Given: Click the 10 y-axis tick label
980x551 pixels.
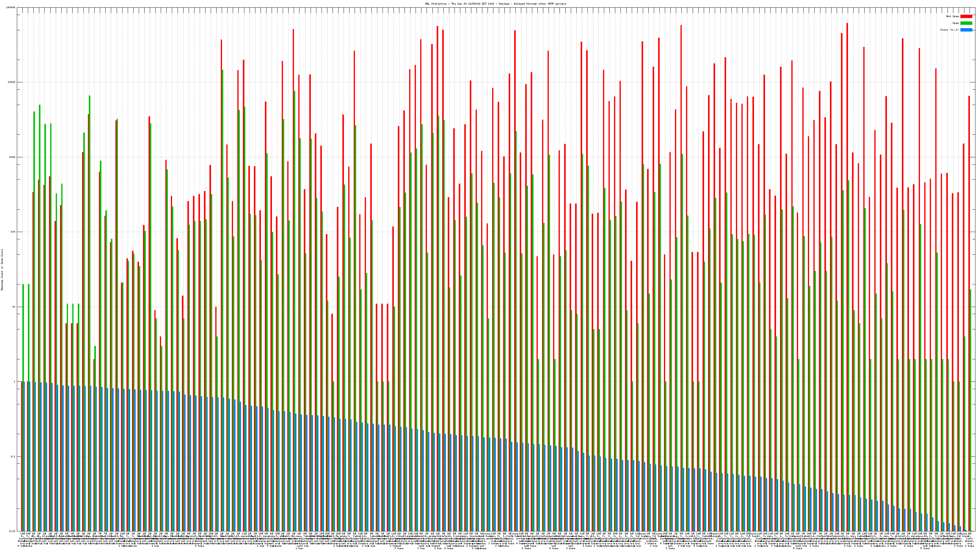Looking at the screenshot, I should click(x=14, y=307).
